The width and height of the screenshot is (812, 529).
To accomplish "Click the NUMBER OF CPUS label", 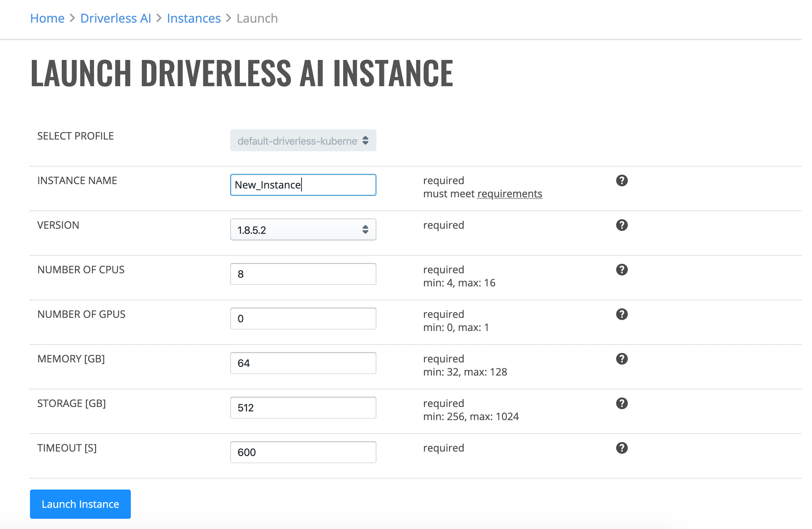I will 81,270.
